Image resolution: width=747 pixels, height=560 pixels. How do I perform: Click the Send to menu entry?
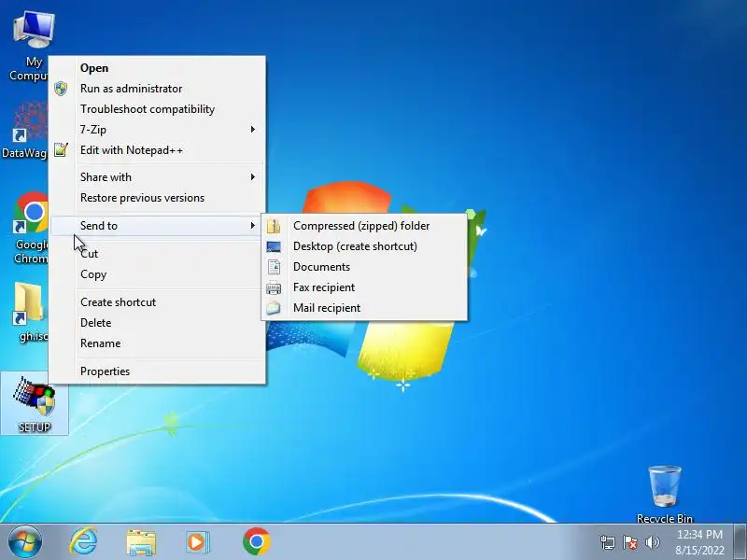157,225
